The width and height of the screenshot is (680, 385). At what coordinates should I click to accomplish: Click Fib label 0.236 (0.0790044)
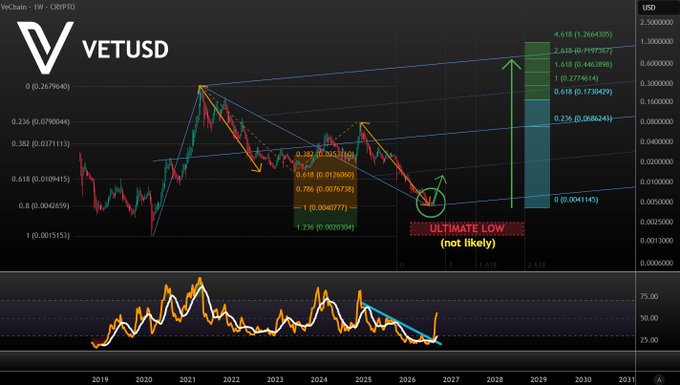click(40, 122)
